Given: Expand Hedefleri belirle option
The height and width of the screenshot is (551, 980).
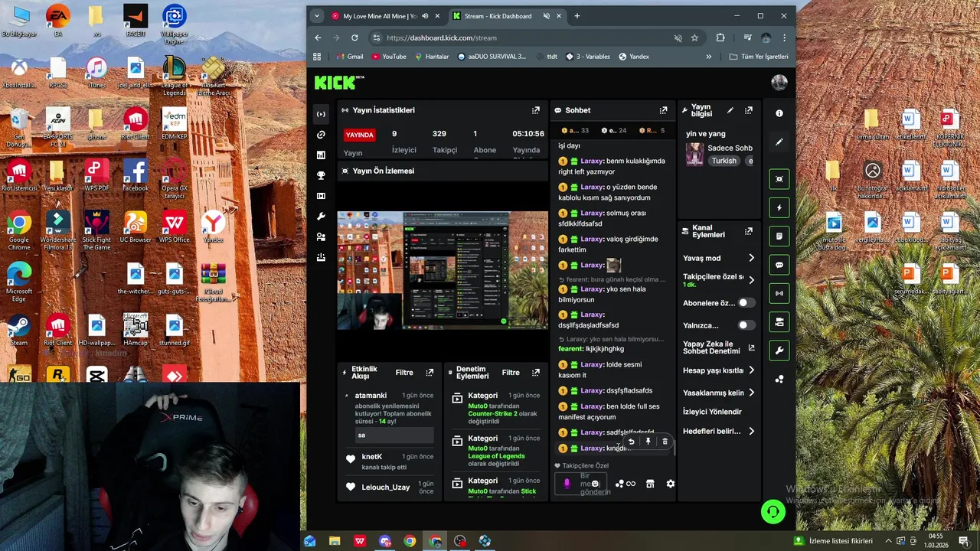Looking at the screenshot, I should tap(751, 431).
